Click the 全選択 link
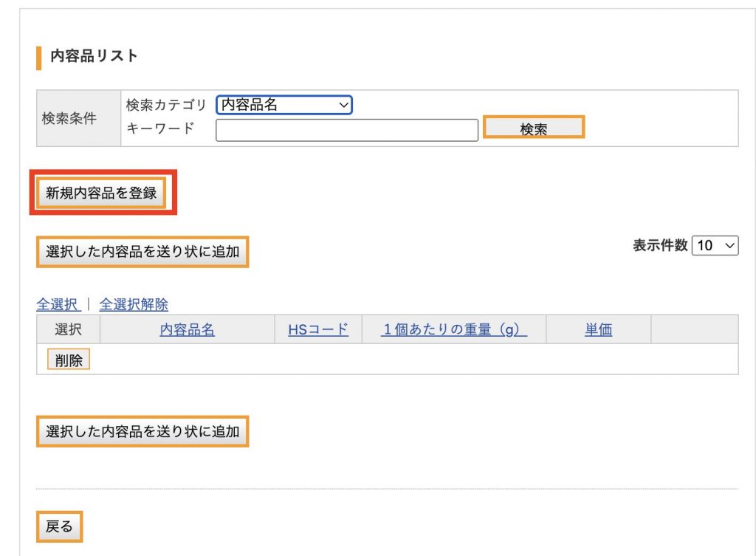The height and width of the screenshot is (556, 756). [x=58, y=304]
